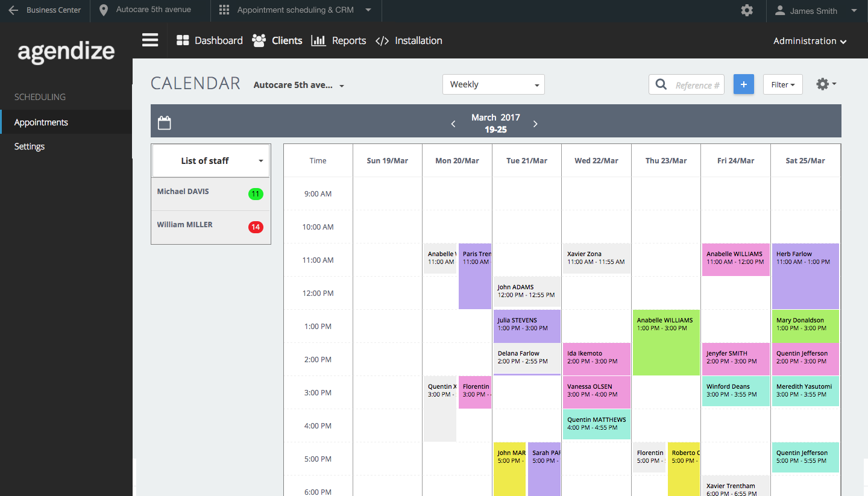Screen dimensions: 868x496
Task: Select Settings in the sidebar
Action: click(x=30, y=146)
